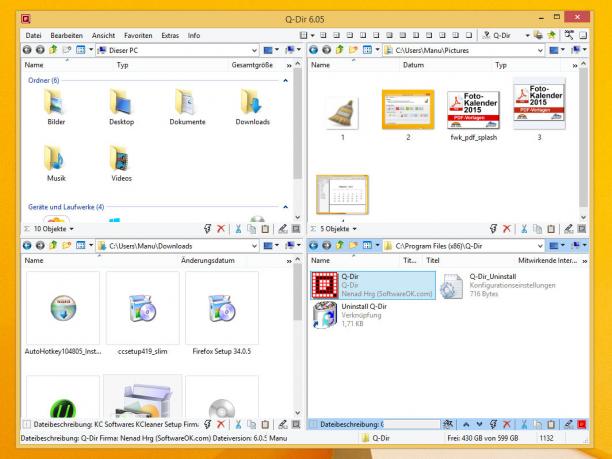Expand the Dieser PC address dropdown
612x459 pixels.
[x=254, y=50]
